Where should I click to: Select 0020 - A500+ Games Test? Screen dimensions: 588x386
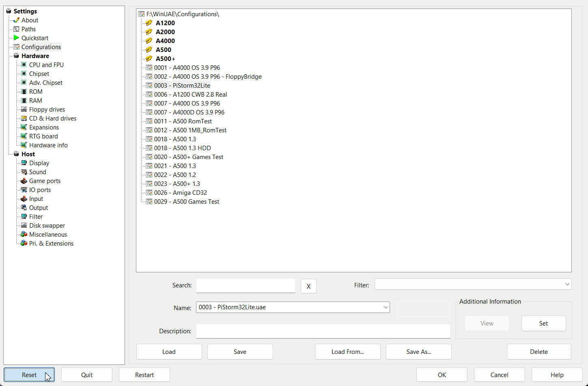[189, 157]
